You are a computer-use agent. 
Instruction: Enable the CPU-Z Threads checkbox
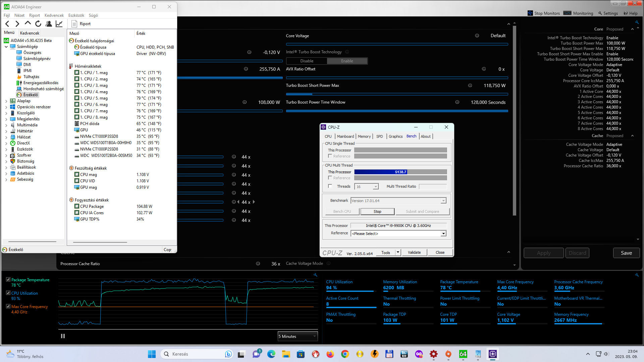pos(330,186)
